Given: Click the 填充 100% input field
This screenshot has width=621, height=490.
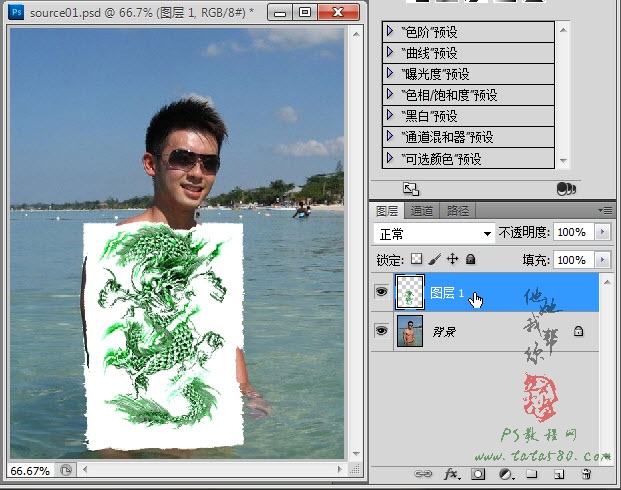Looking at the screenshot, I should tap(573, 260).
